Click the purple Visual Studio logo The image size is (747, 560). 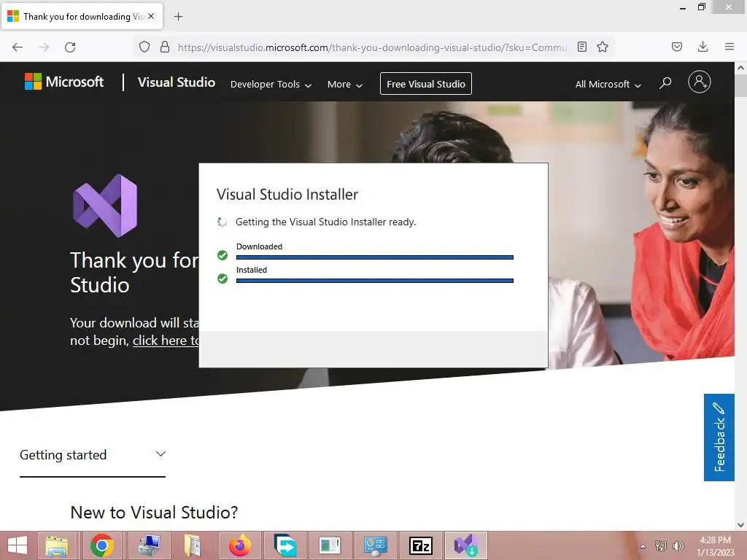coord(105,206)
